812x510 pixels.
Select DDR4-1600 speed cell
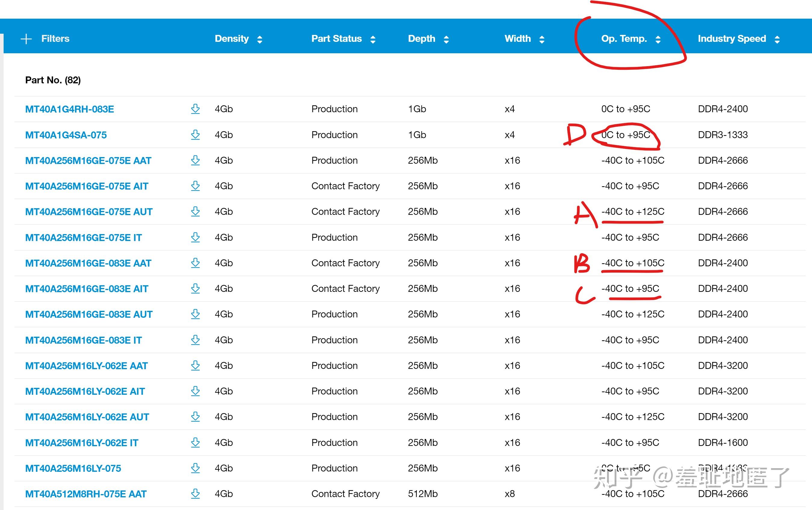click(x=723, y=443)
